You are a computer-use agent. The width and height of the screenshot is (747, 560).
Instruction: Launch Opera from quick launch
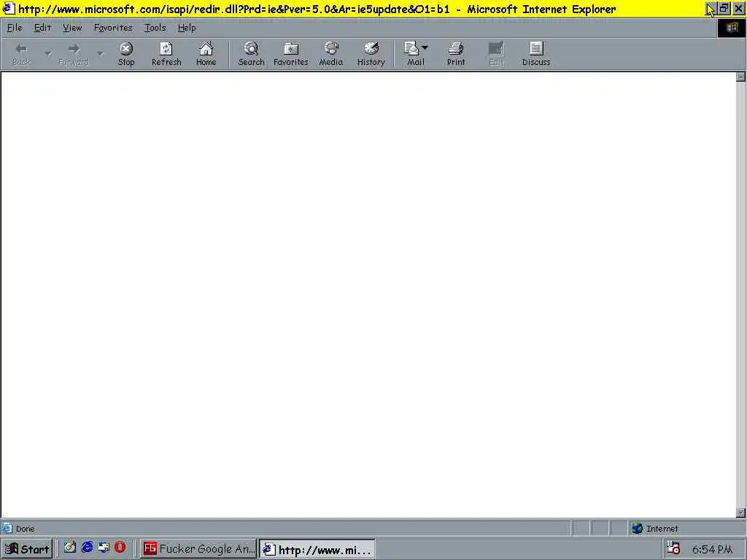coord(120,548)
